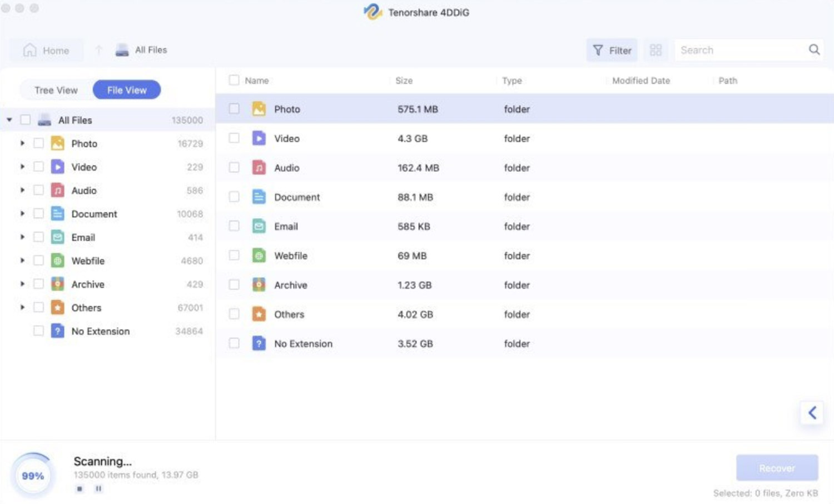Sort by the Path column header
Screen dimensions: 834x504
[728, 81]
